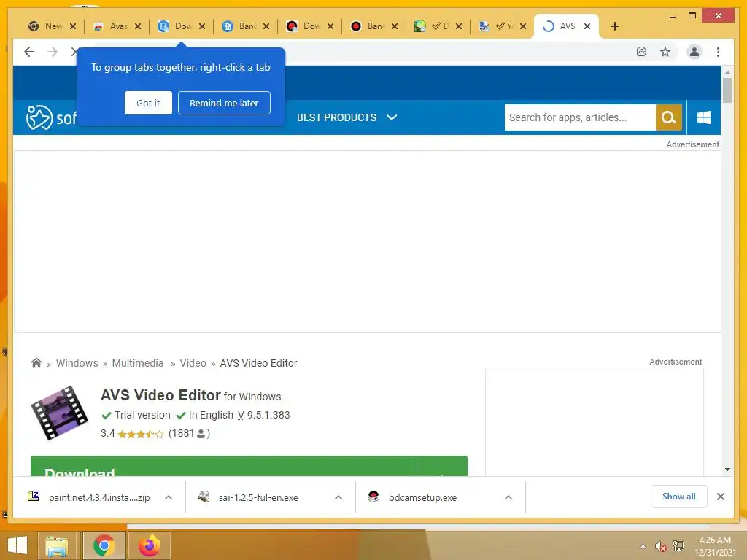Open the Windows Start button
Screen dimensions: 747x560
point(18,545)
